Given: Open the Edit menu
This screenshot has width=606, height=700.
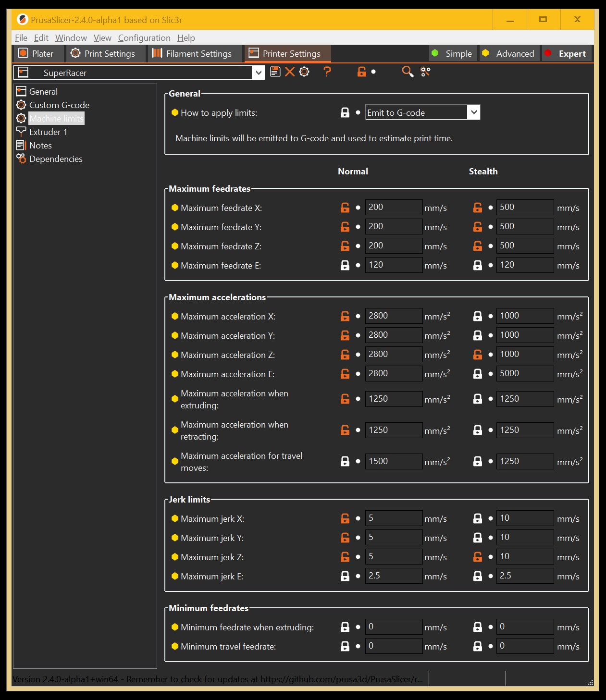Looking at the screenshot, I should coord(41,38).
